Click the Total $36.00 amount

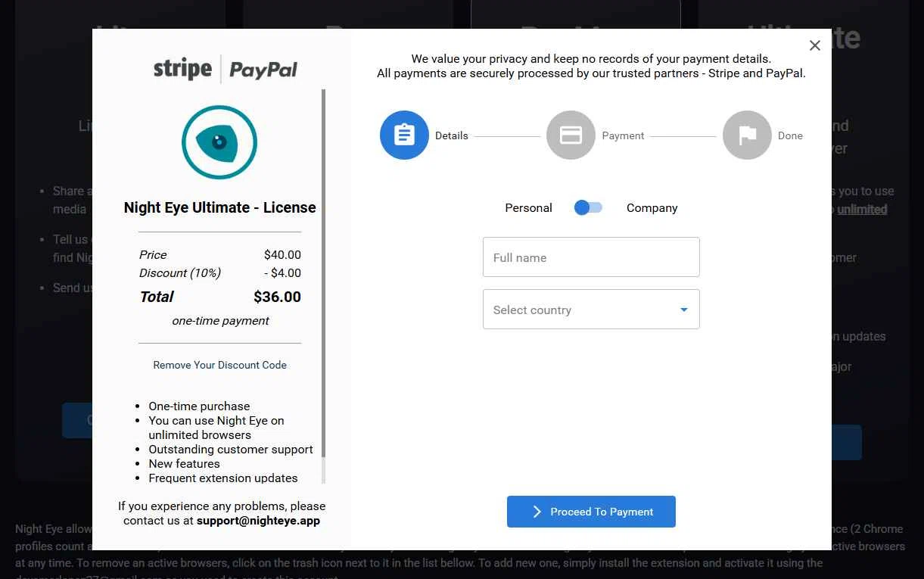[x=277, y=297]
